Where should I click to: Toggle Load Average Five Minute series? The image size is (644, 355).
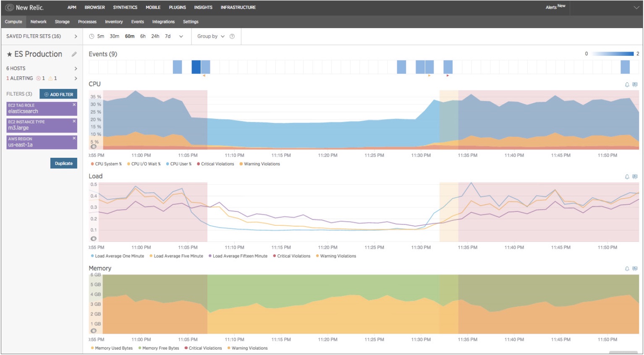click(x=176, y=256)
